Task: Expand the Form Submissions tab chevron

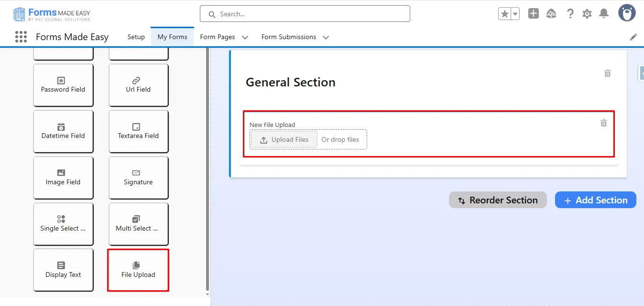Action: tap(326, 37)
